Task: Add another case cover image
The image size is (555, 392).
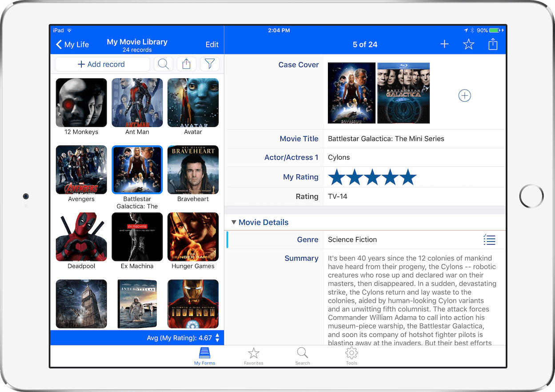Action: coord(464,95)
